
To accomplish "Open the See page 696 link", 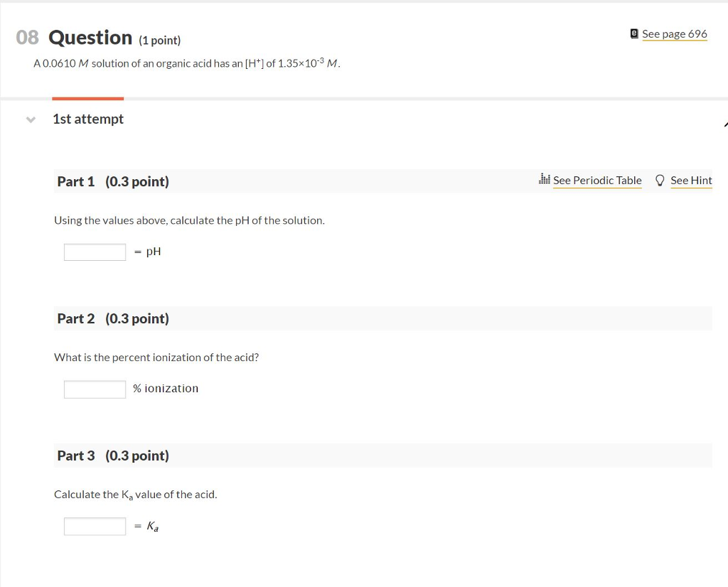I will [674, 34].
